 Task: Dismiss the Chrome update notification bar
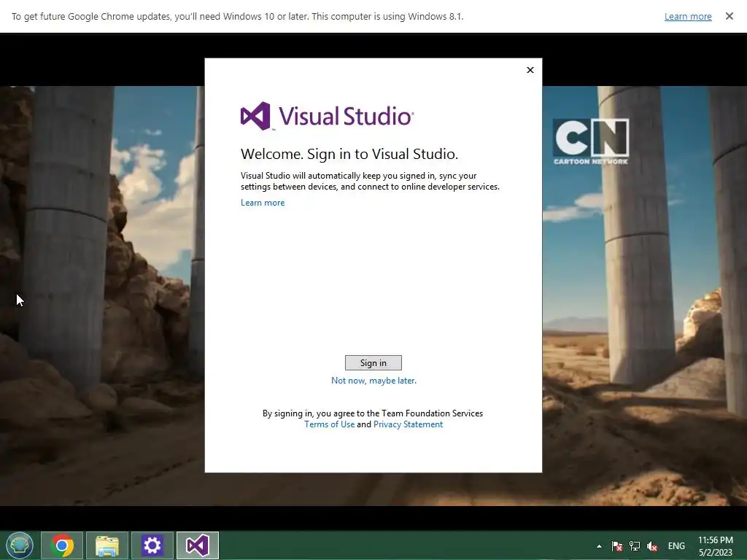729,16
